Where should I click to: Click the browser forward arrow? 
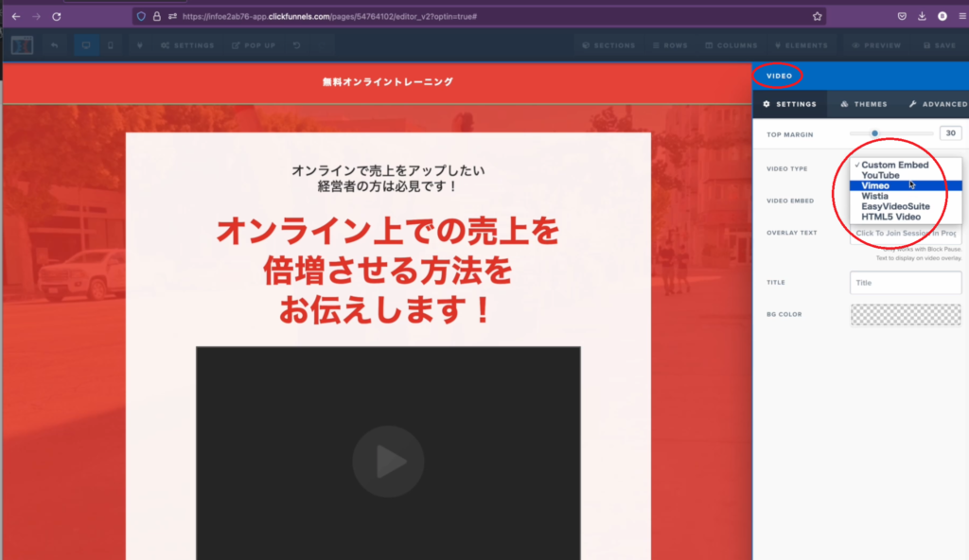(x=36, y=17)
